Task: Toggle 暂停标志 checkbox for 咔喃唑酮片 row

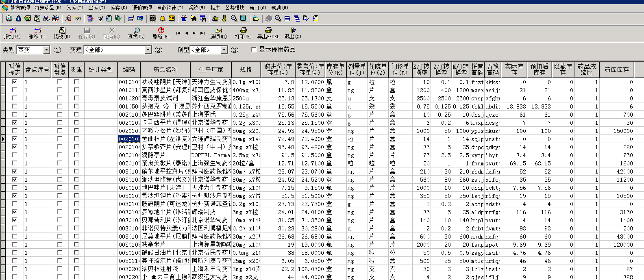Action: coord(15,82)
